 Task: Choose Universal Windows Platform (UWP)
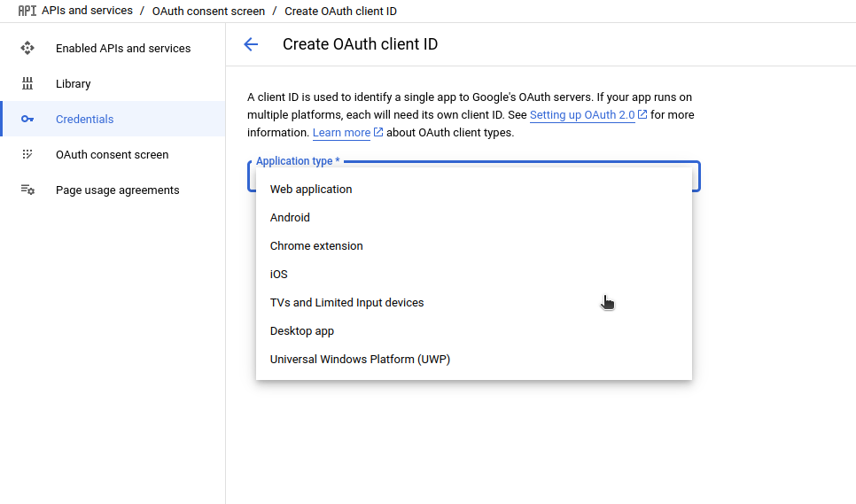click(360, 360)
